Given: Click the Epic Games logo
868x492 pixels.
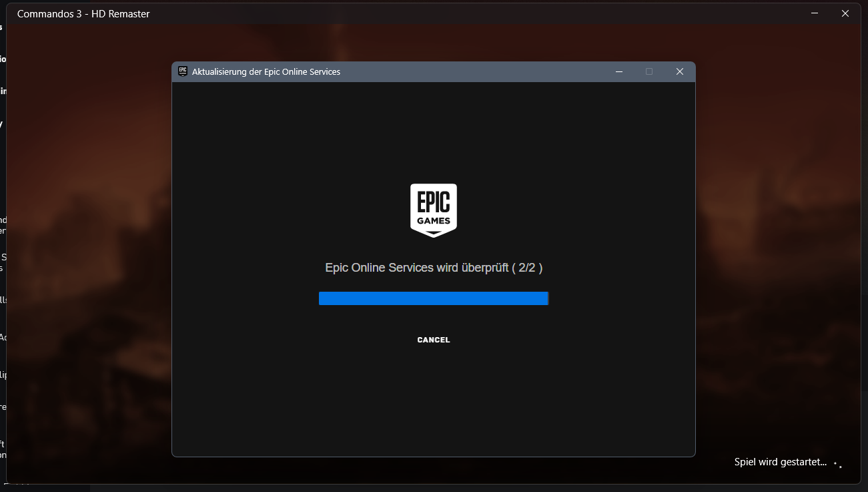Looking at the screenshot, I should click(x=434, y=210).
